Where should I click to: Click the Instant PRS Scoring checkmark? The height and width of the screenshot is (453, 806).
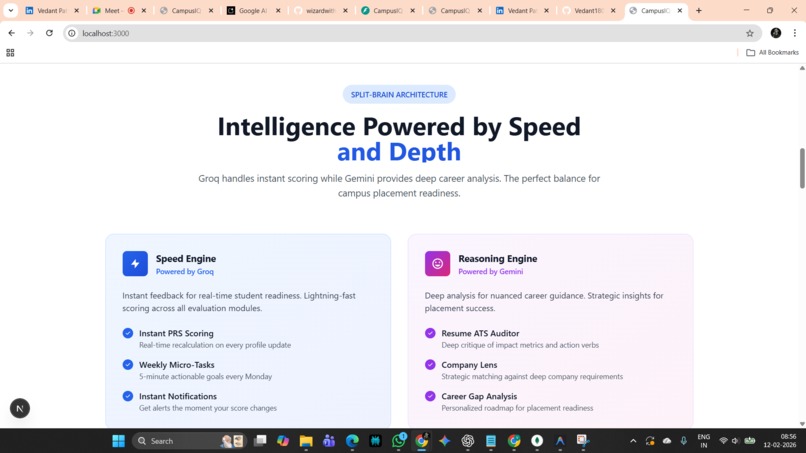128,333
